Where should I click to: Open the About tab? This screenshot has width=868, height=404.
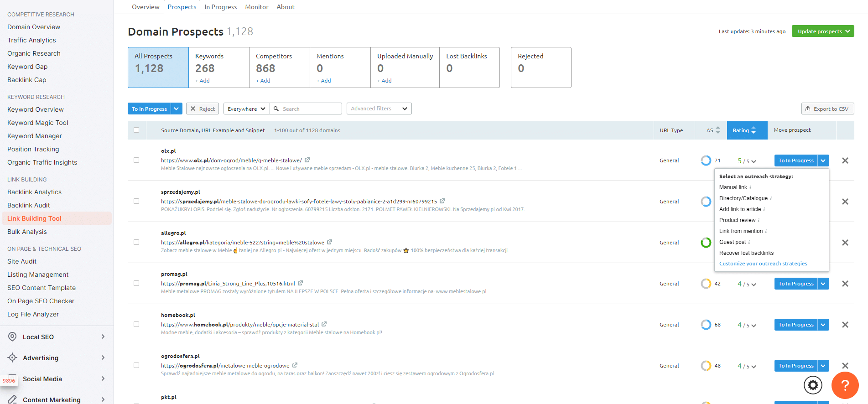pos(286,7)
